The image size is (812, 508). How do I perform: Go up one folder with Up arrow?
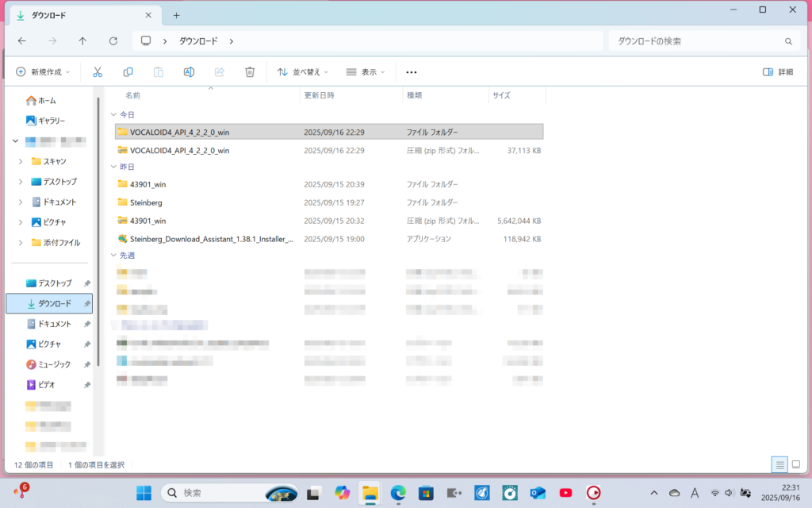coord(82,41)
